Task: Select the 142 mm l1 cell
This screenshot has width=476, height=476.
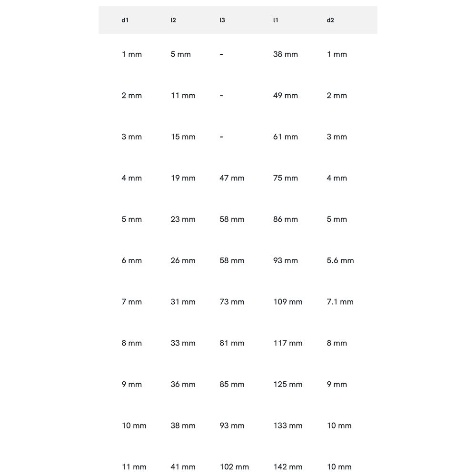Action: [288, 467]
